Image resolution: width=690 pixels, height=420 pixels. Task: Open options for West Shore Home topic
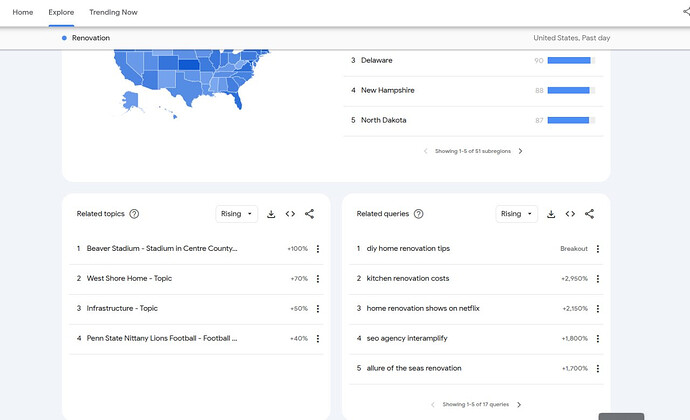coord(318,279)
